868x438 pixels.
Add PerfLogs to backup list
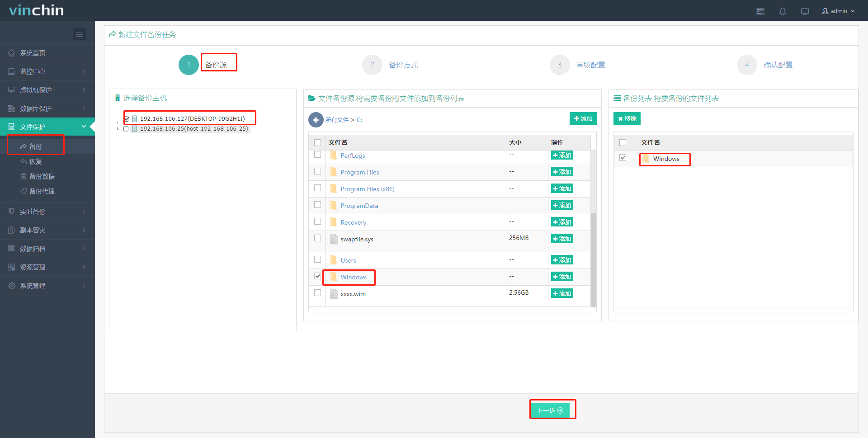(562, 155)
